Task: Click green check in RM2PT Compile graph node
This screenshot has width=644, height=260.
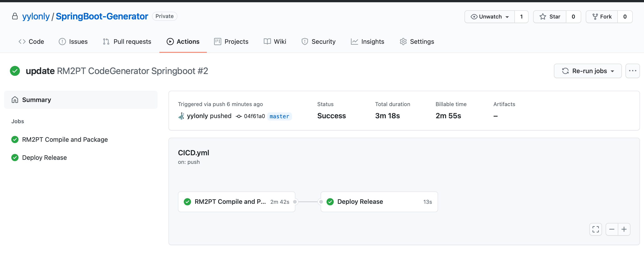Action: pyautogui.click(x=187, y=202)
